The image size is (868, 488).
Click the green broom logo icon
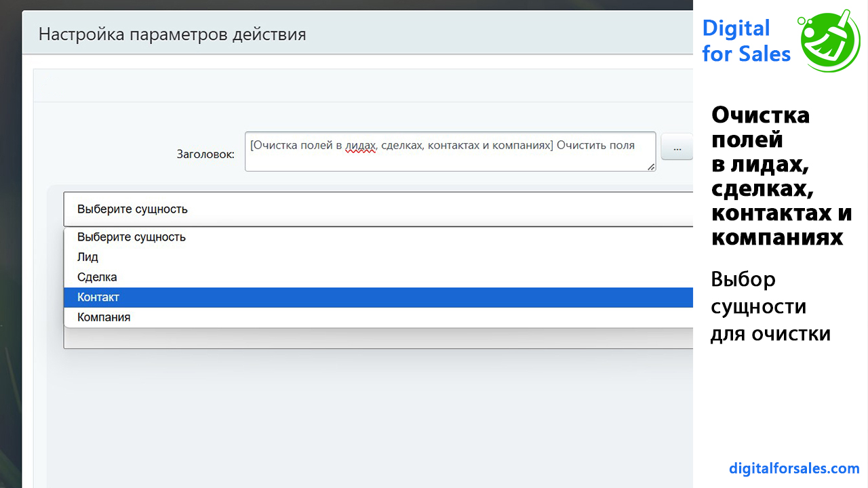pyautogui.click(x=831, y=41)
